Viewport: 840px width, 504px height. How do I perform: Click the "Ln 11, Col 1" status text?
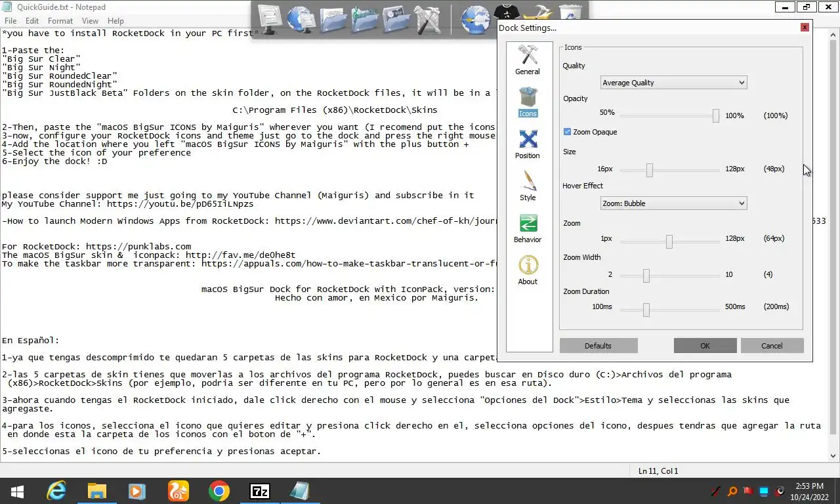[x=658, y=471]
